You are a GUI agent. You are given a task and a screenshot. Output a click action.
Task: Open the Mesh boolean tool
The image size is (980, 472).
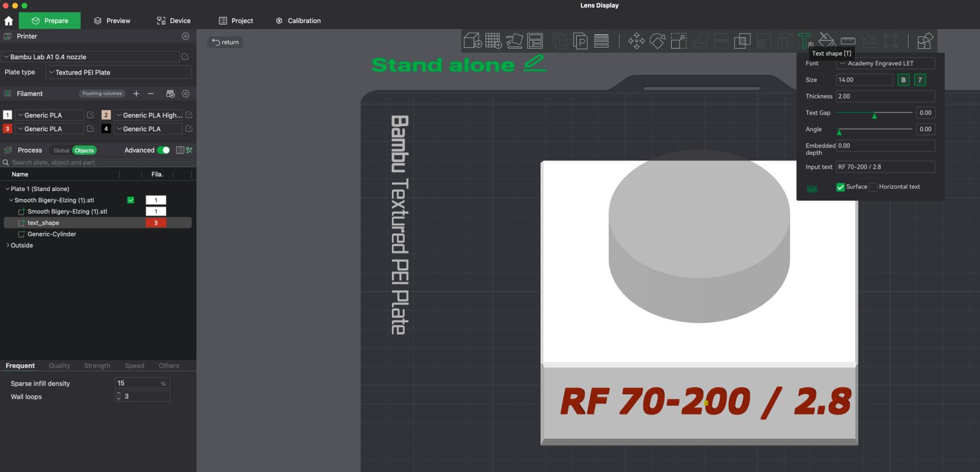coord(742,41)
